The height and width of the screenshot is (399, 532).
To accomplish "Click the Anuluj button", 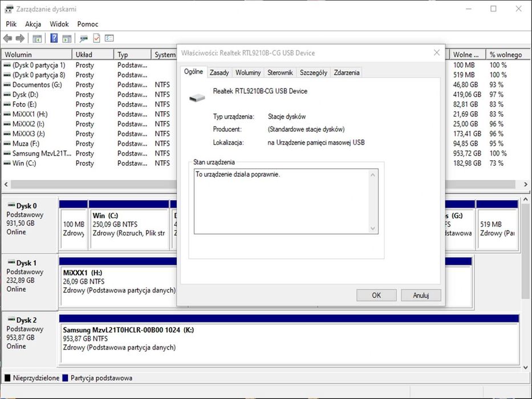I will (421, 295).
